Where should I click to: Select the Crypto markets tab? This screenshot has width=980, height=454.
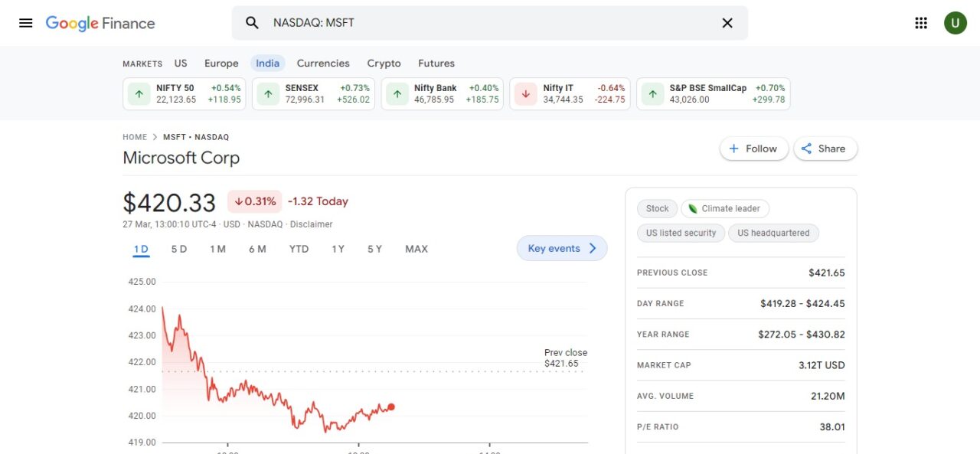click(384, 64)
